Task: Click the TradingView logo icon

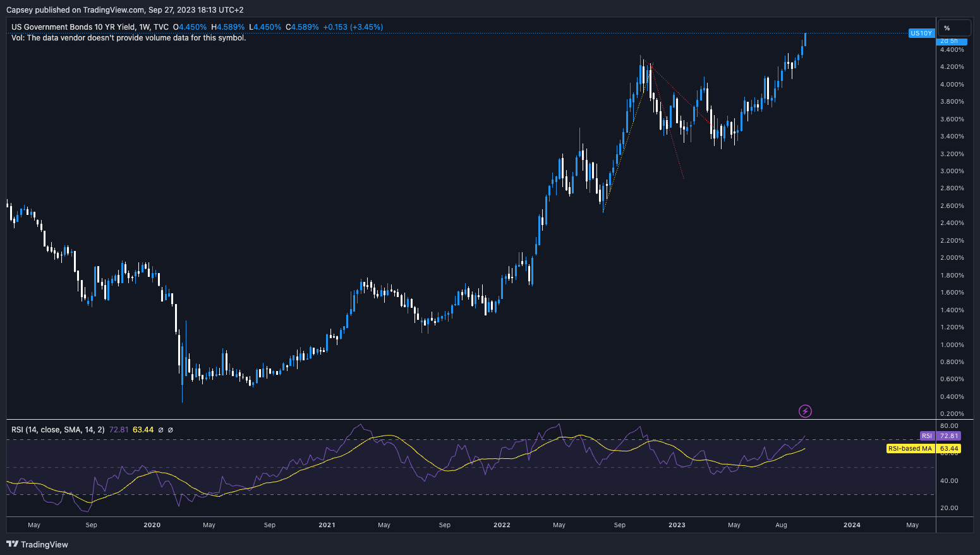Action: click(x=12, y=544)
